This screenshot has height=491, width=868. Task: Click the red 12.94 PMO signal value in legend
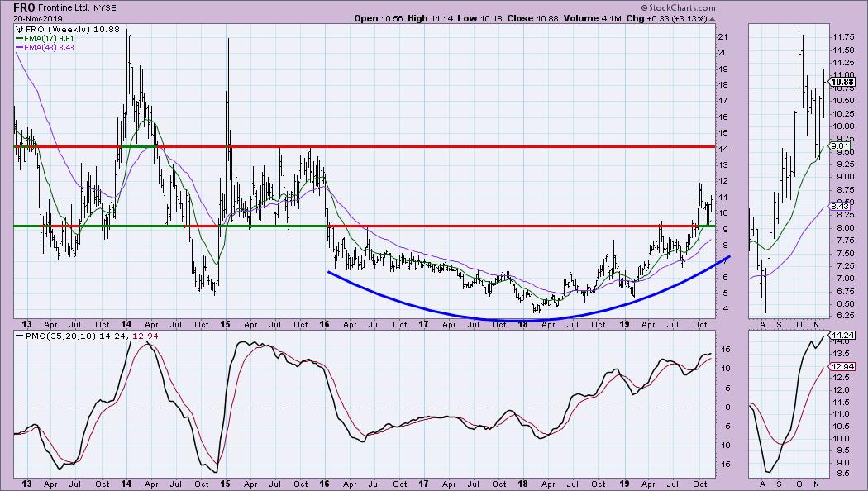[146, 336]
